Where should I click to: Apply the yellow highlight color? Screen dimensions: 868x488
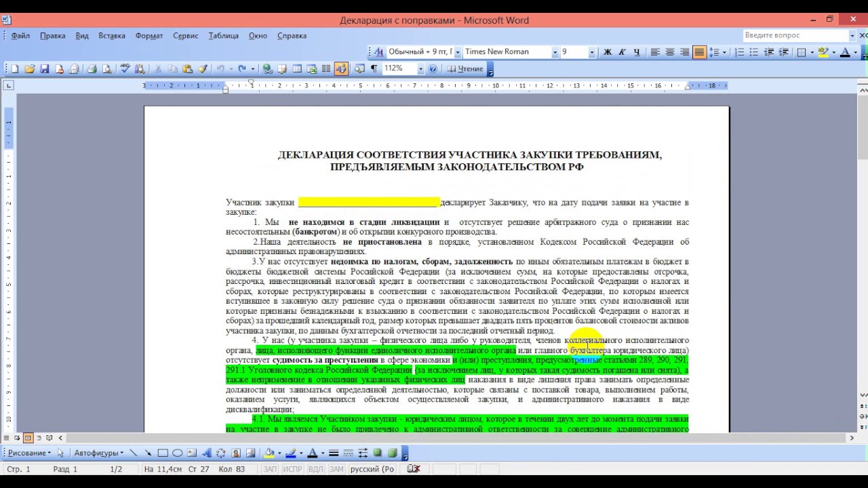pyautogui.click(x=823, y=52)
